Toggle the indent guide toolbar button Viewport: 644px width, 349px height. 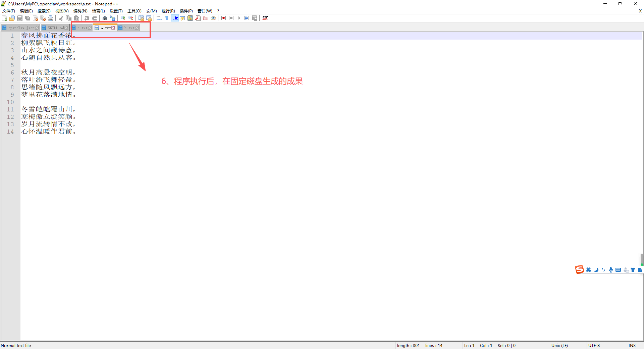(175, 18)
